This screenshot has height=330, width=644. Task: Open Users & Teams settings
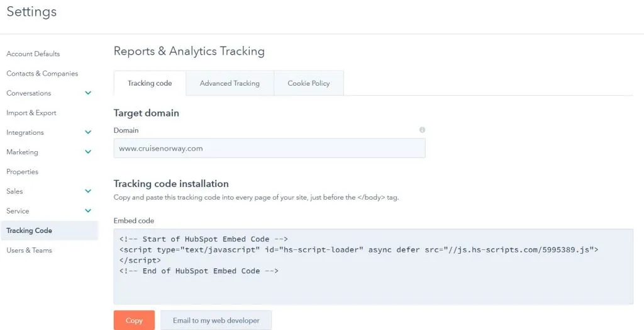tap(29, 250)
